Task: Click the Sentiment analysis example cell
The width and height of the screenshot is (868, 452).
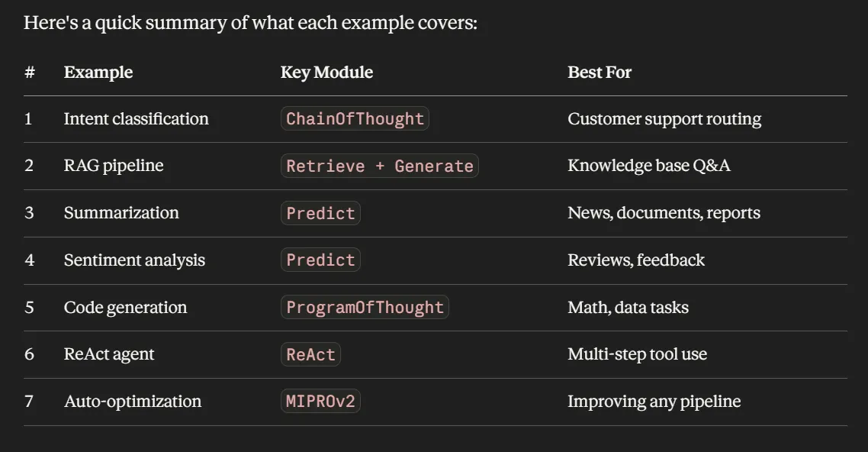Action: (x=134, y=260)
